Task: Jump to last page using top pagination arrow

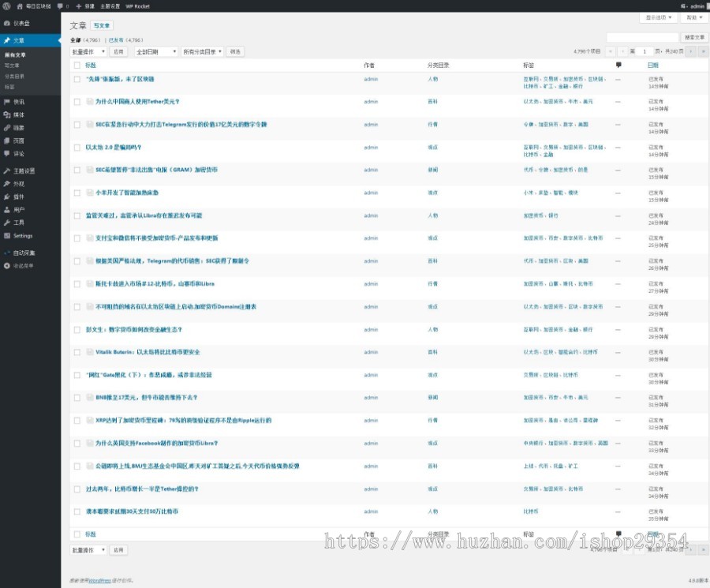Action: 703,51
